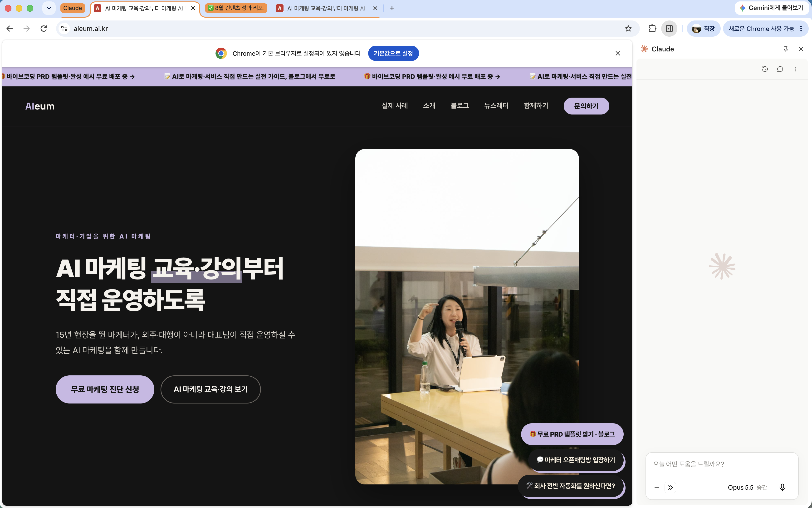Close the Claude side panel

click(801, 49)
